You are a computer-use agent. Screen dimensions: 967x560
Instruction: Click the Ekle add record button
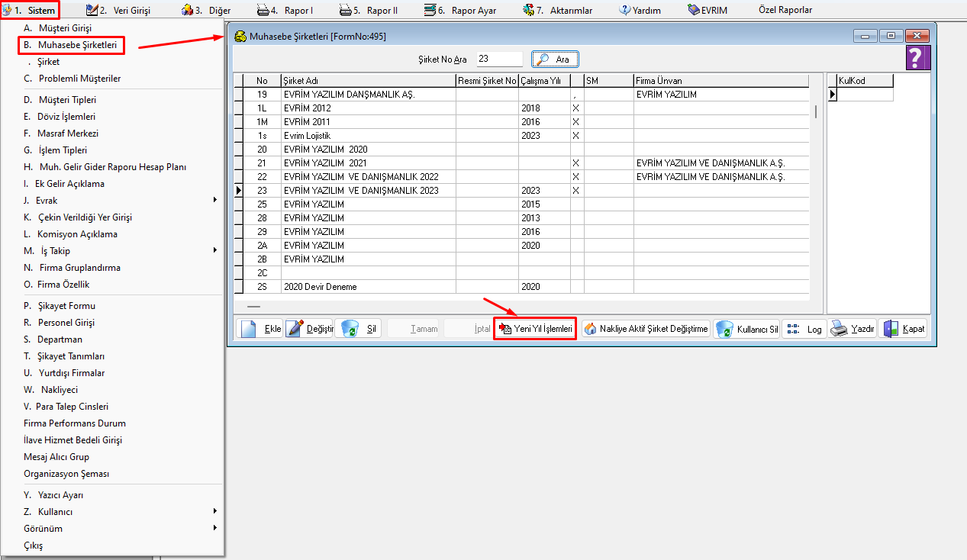(259, 329)
